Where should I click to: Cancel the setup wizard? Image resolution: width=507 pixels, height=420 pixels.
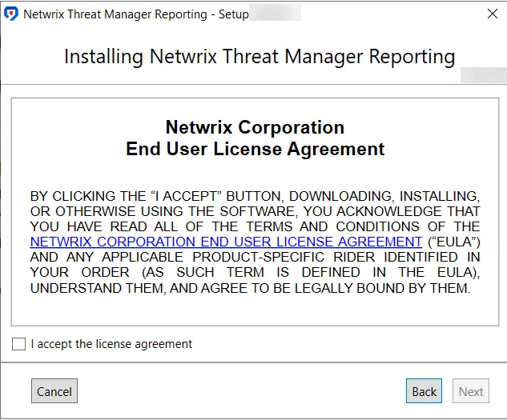(x=54, y=391)
